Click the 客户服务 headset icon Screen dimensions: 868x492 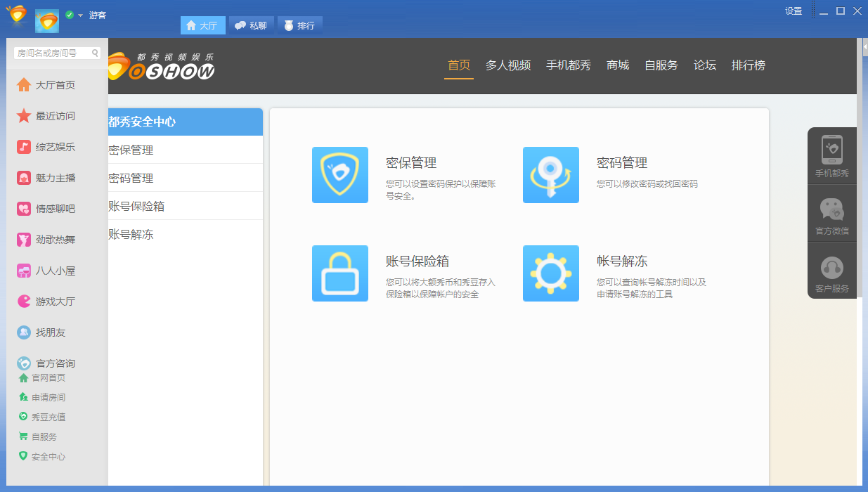pos(832,268)
